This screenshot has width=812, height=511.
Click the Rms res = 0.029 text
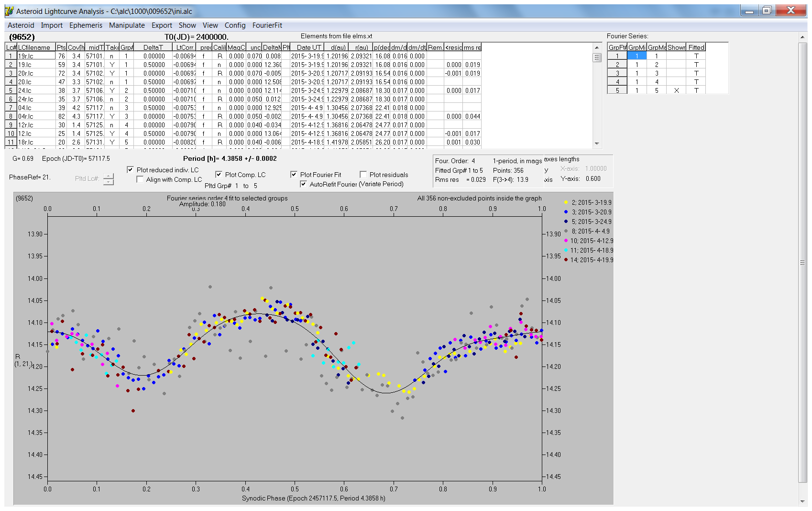pyautogui.click(x=460, y=180)
